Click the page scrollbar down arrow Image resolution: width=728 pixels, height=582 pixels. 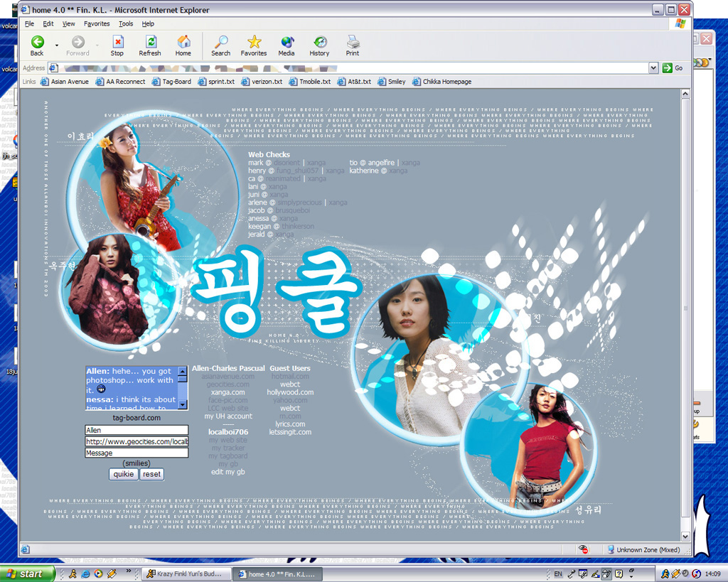[685, 536]
